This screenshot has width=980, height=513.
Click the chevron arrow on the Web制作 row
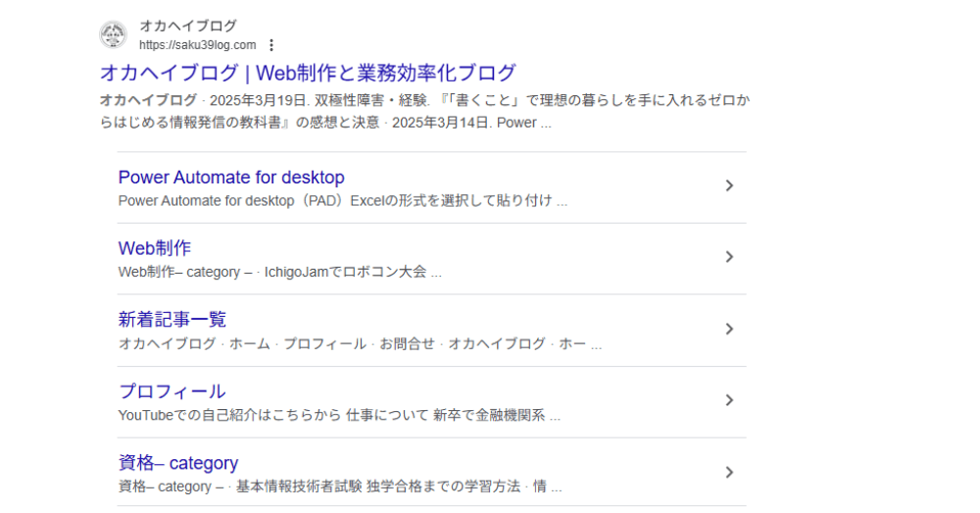click(x=728, y=257)
